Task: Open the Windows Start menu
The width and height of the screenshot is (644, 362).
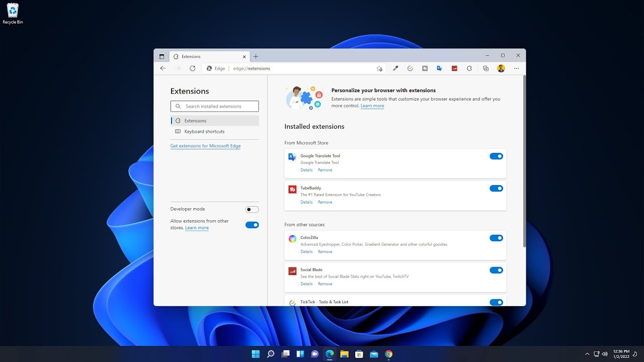Action: 256,354
